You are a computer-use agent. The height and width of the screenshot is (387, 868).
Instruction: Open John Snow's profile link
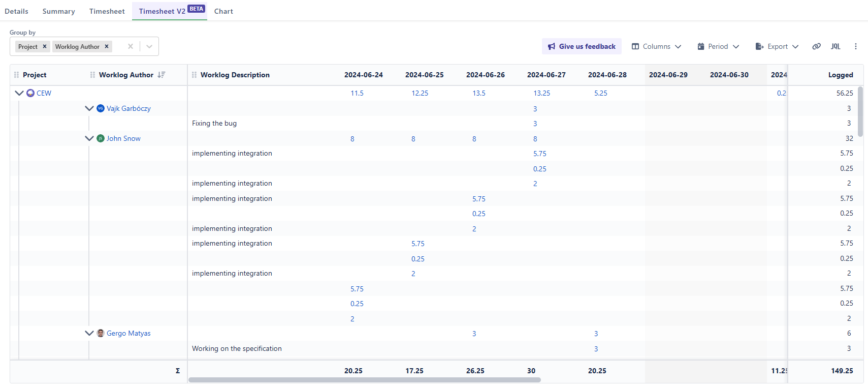123,138
